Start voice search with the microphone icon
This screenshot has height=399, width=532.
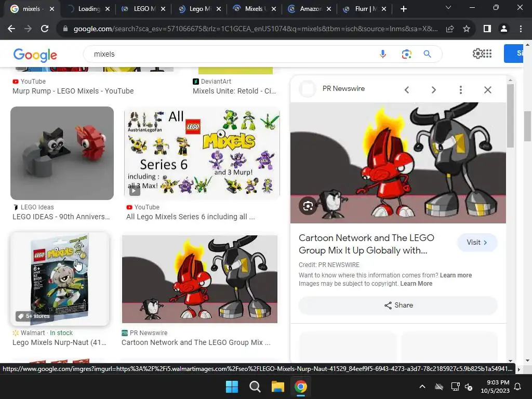[x=383, y=54]
